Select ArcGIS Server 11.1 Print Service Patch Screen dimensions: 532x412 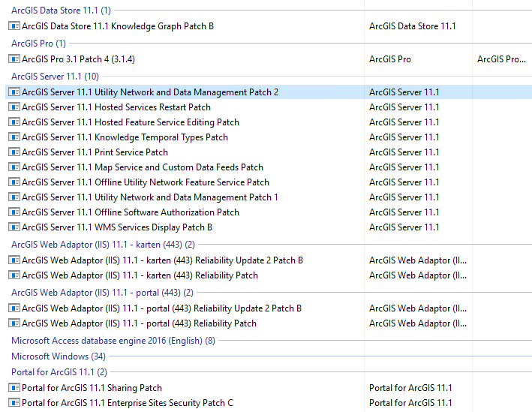(95, 152)
